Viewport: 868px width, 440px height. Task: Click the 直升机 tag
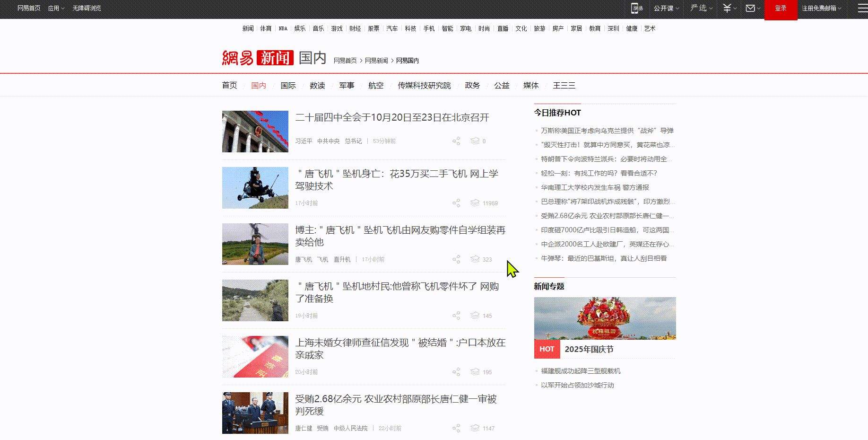(x=342, y=259)
